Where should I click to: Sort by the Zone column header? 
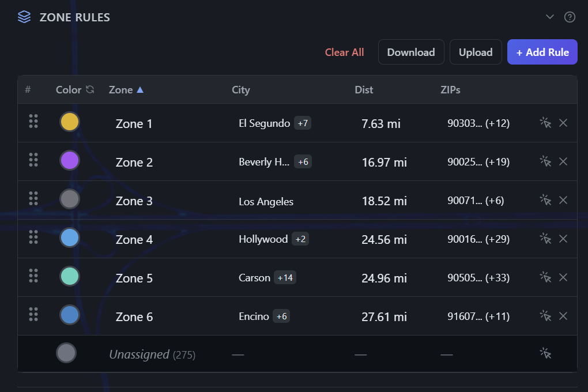tap(126, 90)
